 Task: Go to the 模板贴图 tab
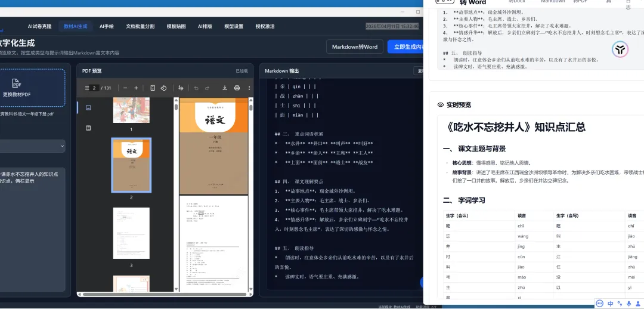pyautogui.click(x=176, y=26)
